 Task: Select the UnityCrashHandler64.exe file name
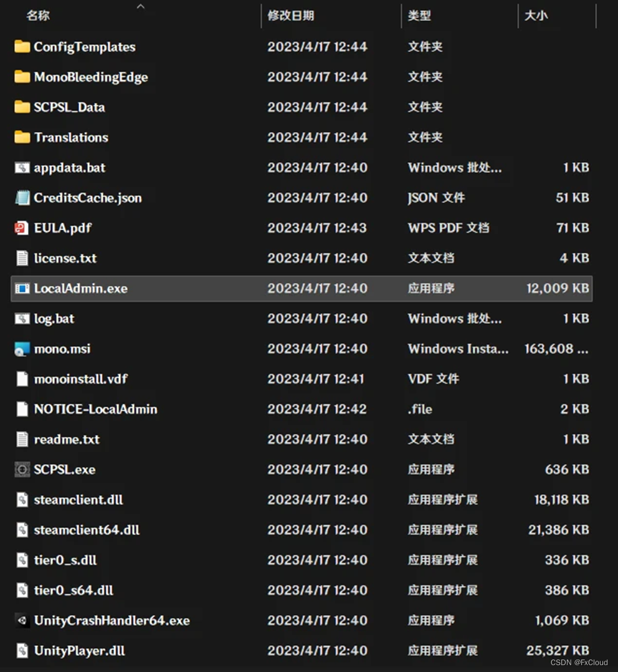click(112, 621)
